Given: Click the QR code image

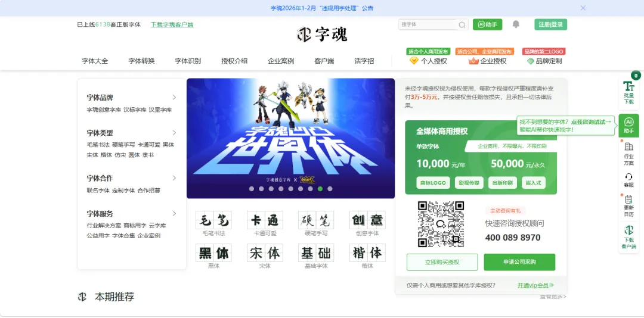Looking at the screenshot, I should 441,224.
